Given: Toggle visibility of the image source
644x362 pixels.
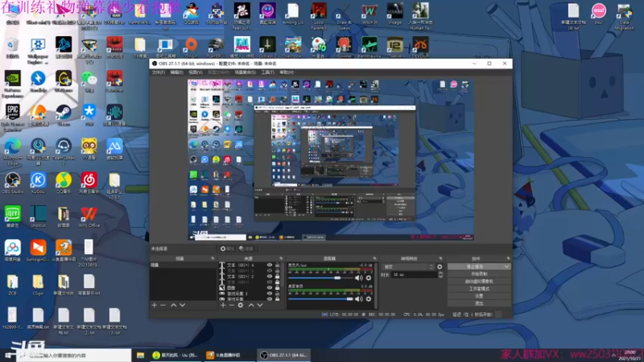Looking at the screenshot, I should 270,288.
